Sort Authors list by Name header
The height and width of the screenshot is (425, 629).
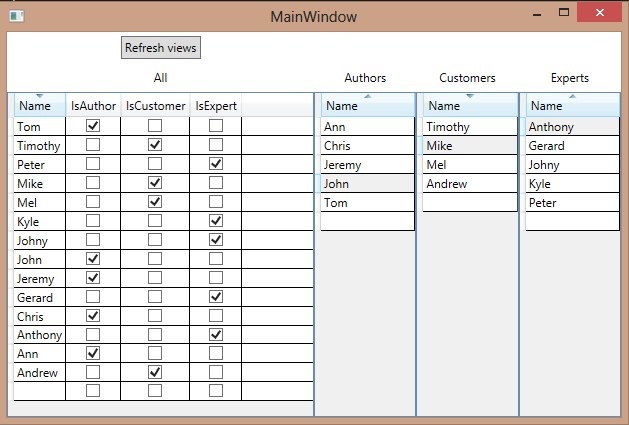pos(365,106)
